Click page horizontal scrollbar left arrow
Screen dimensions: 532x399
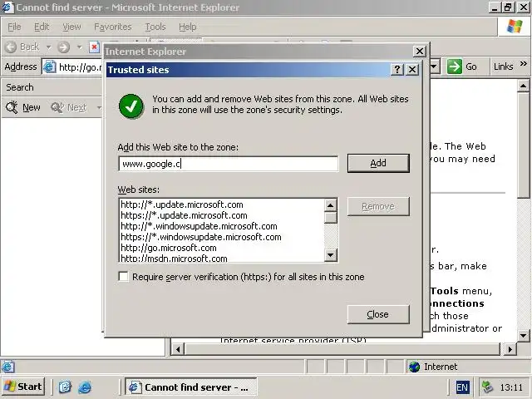[178, 349]
